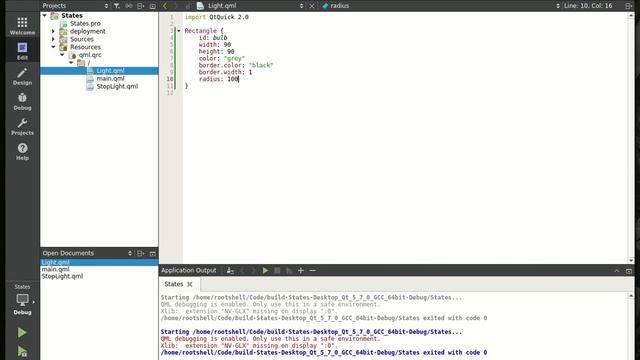Zoom out Application Output text
Image resolution: width=640 pixels, height=360 pixels.
tap(313, 270)
